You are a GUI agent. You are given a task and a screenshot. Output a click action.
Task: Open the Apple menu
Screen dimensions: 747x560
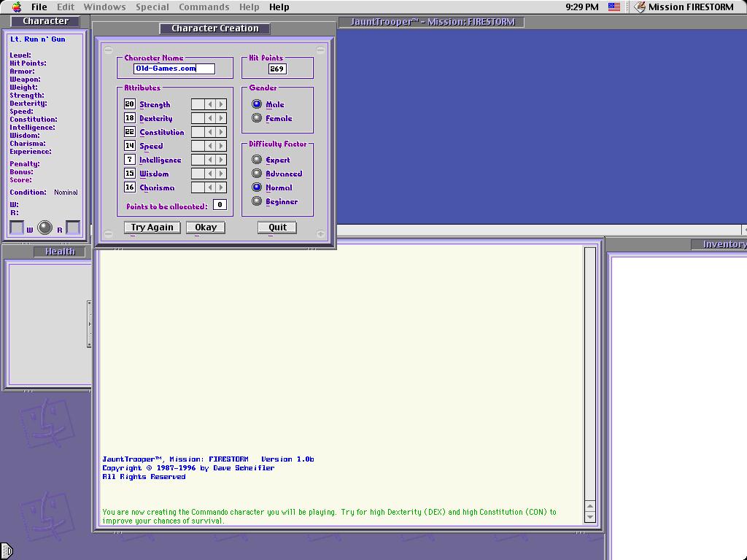pyautogui.click(x=17, y=7)
